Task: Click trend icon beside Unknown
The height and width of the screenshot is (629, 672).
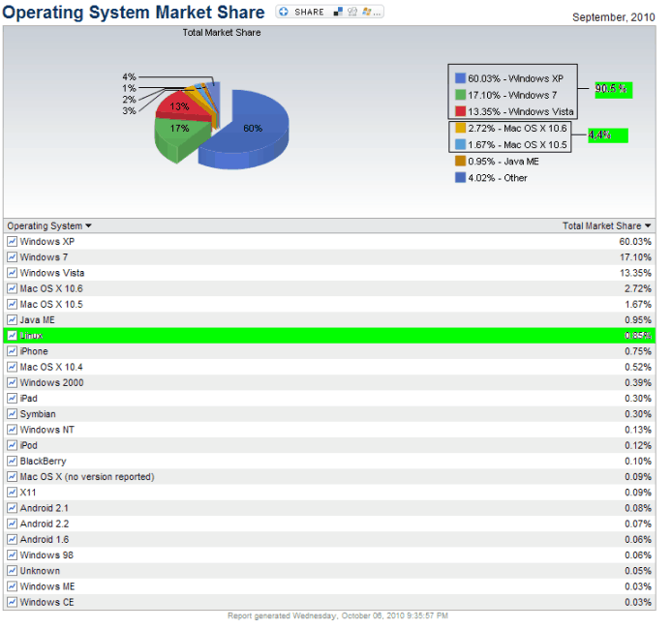Action: (12, 571)
